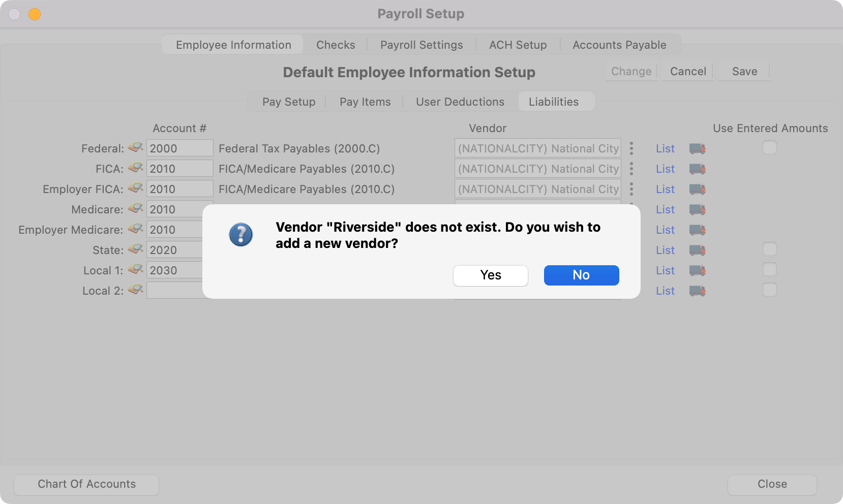Open the User Deductions tab
Screen dimensions: 843x504
460,102
